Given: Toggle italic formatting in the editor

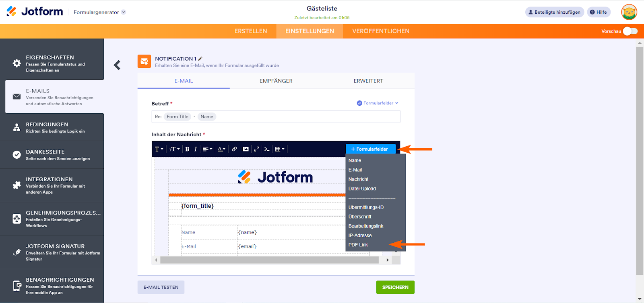Looking at the screenshot, I should tap(196, 149).
